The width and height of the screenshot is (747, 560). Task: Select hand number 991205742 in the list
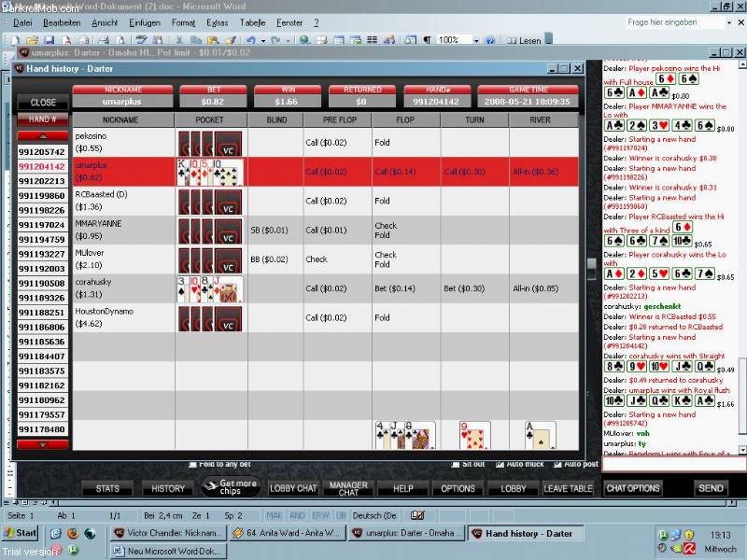click(42, 152)
